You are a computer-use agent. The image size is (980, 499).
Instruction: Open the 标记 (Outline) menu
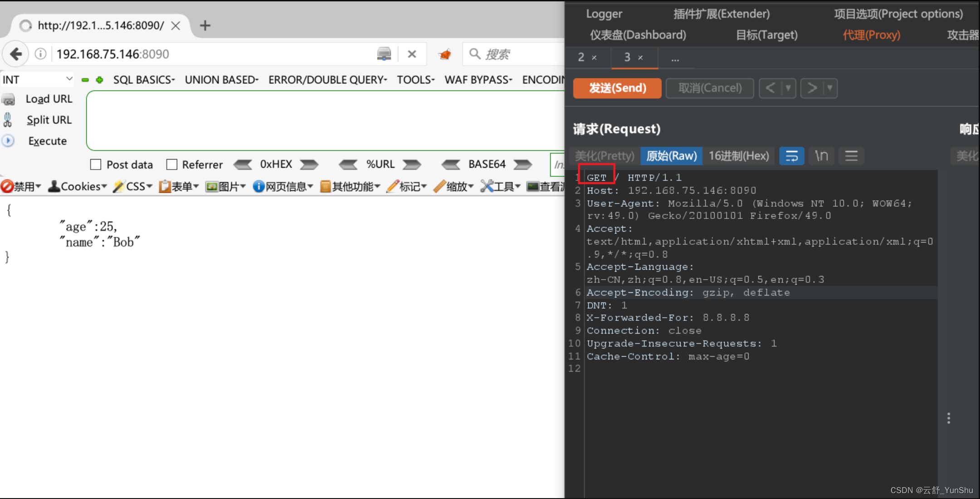[x=407, y=186]
